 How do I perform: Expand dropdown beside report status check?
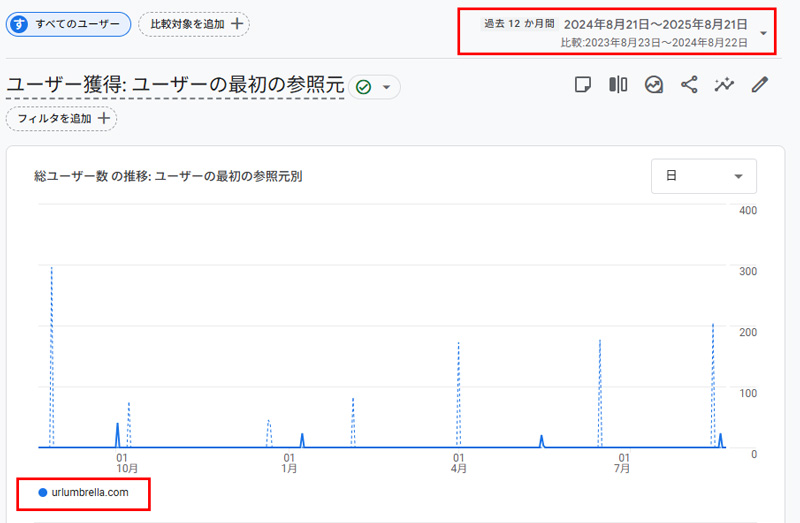pos(387,87)
